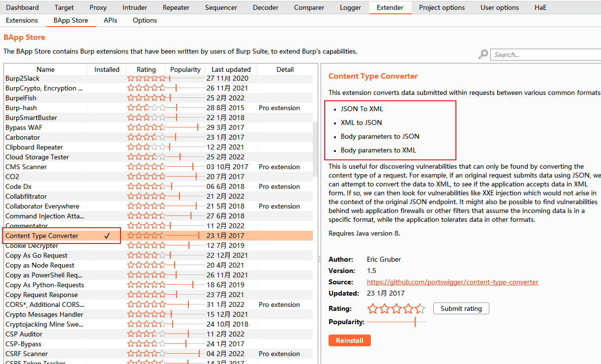Select the Content Type Converter row
The height and width of the screenshot is (364, 601).
click(158, 236)
